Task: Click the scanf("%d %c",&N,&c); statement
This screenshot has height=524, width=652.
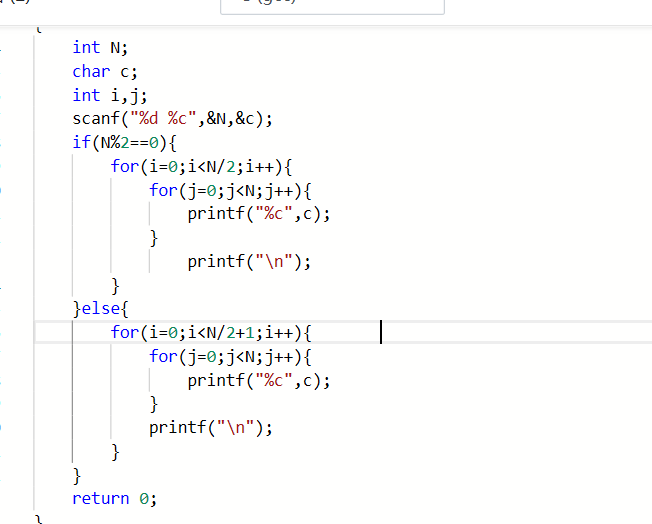Action: pyautogui.click(x=173, y=119)
